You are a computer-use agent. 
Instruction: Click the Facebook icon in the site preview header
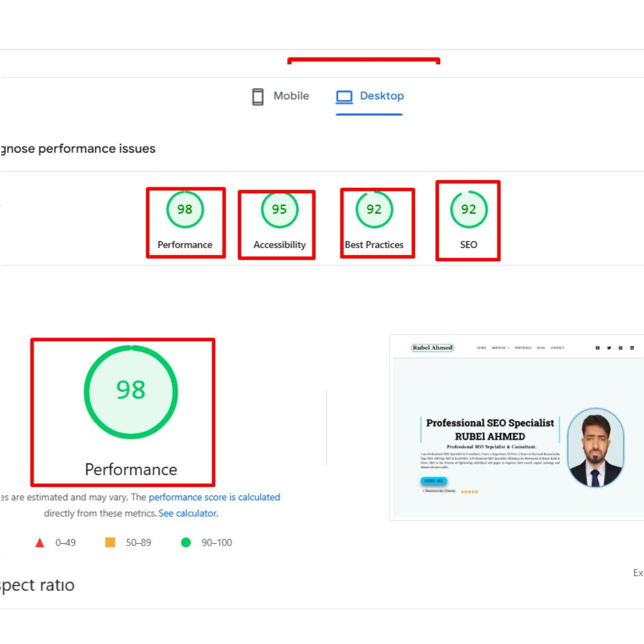point(597,348)
